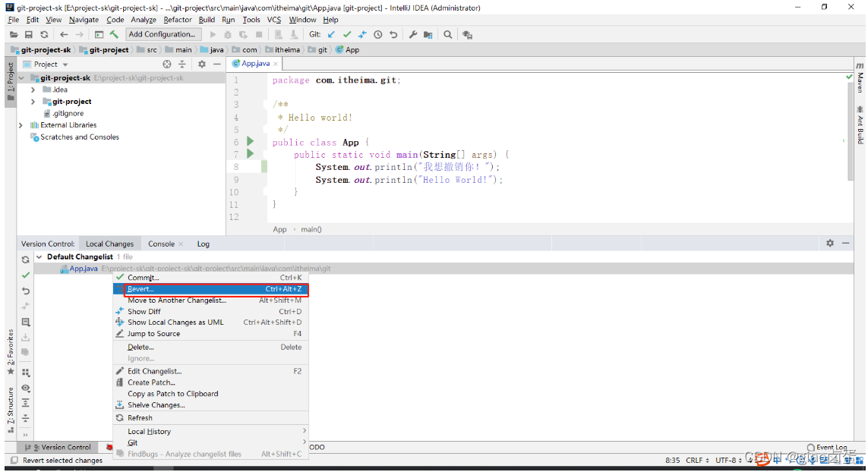Screen dimensions: 868x472
Task: Toggle the 1: Project side tool window
Action: (x=11, y=80)
